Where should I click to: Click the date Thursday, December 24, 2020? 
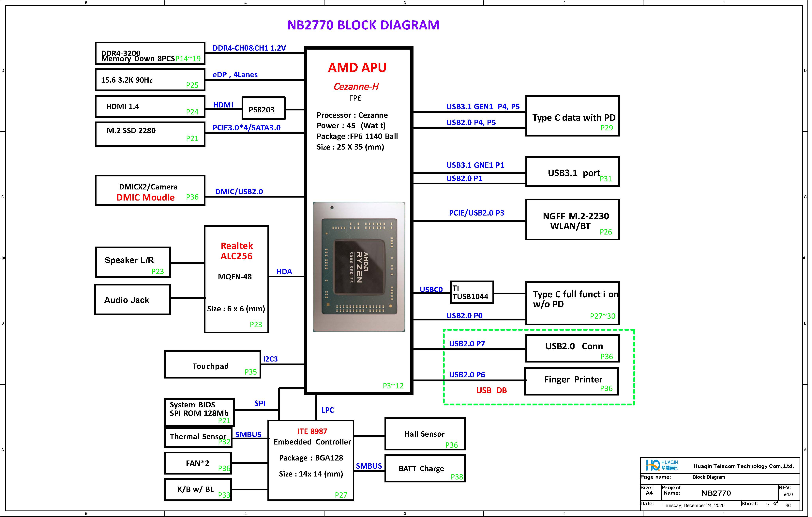click(x=693, y=505)
